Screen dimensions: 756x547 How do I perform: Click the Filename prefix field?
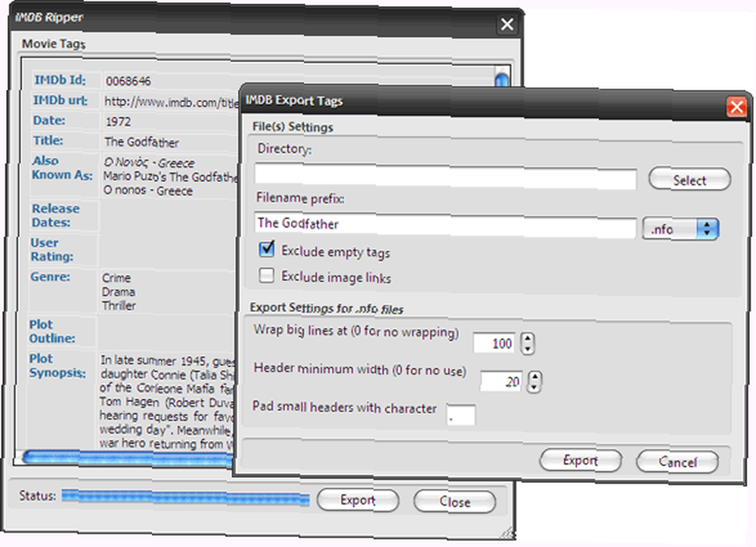pos(445,226)
